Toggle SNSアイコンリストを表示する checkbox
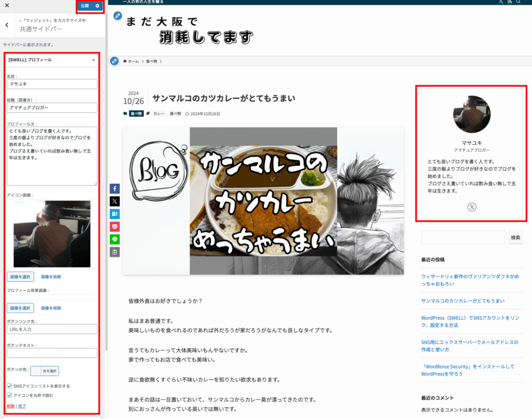The width and height of the screenshot is (532, 419). pos(9,386)
